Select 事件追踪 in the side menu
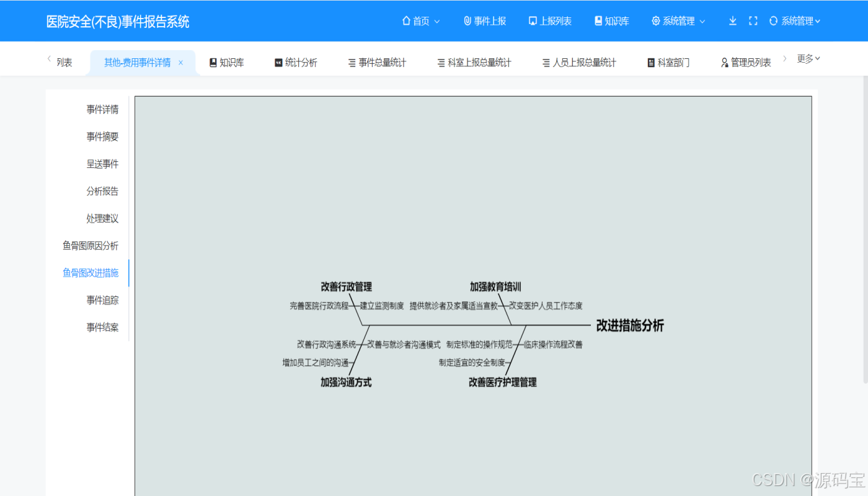Image resolution: width=868 pixels, height=496 pixels. (x=102, y=300)
